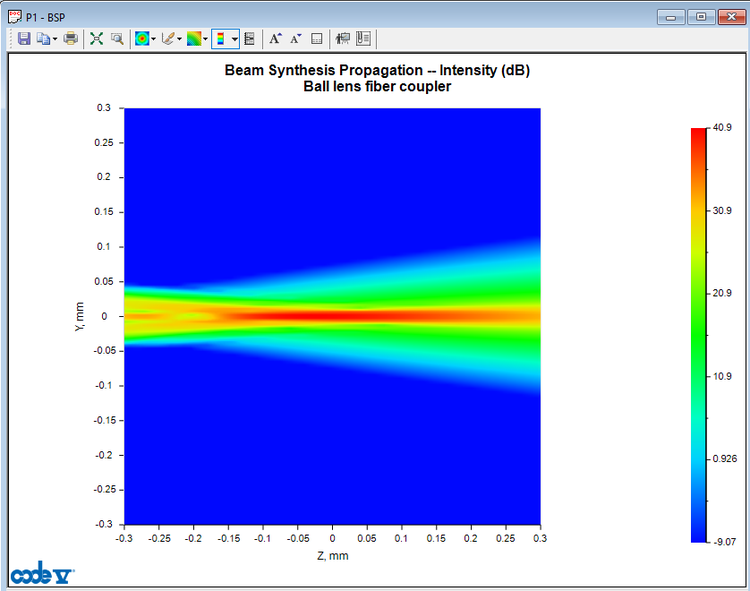Click the 10.9 color scale label
This screenshot has width=750, height=591.
pos(722,376)
